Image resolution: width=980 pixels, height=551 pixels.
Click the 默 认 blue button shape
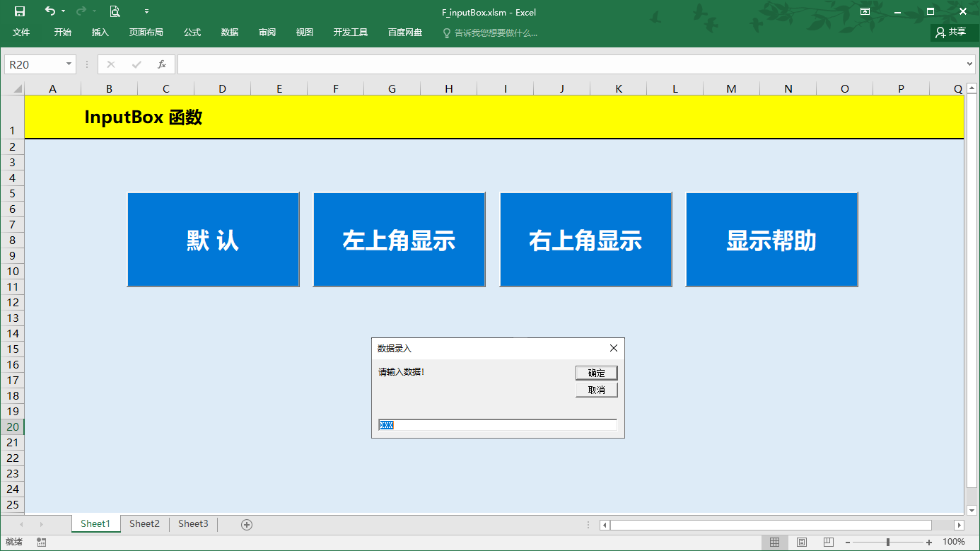[x=213, y=239]
